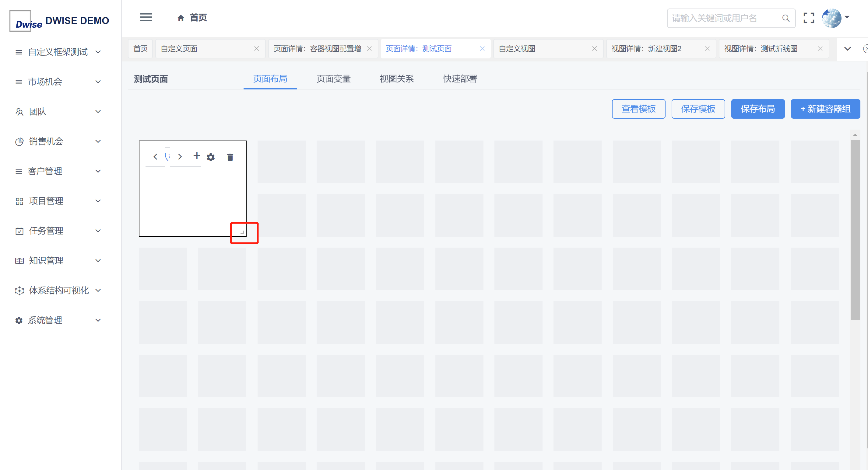The image size is (868, 470).
Task: Select the view tab label in container
Action: pyautogui.click(x=167, y=157)
